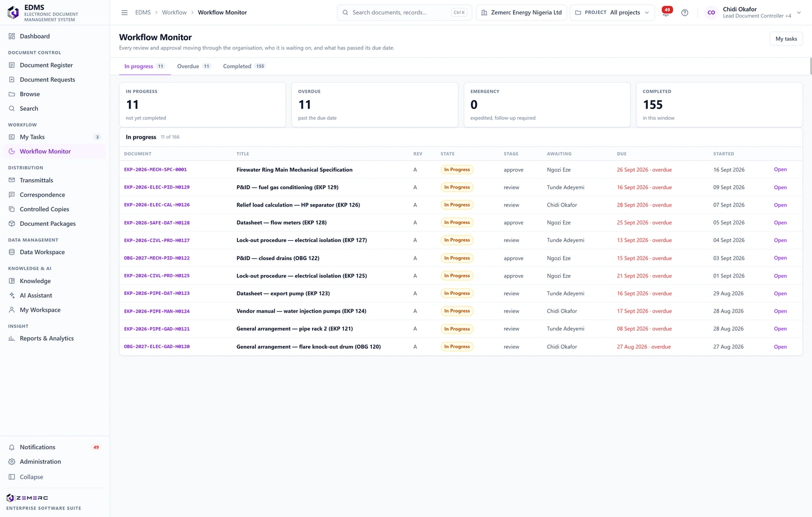Click the Dashboard icon in sidebar
Image resolution: width=812 pixels, height=517 pixels.
12,36
